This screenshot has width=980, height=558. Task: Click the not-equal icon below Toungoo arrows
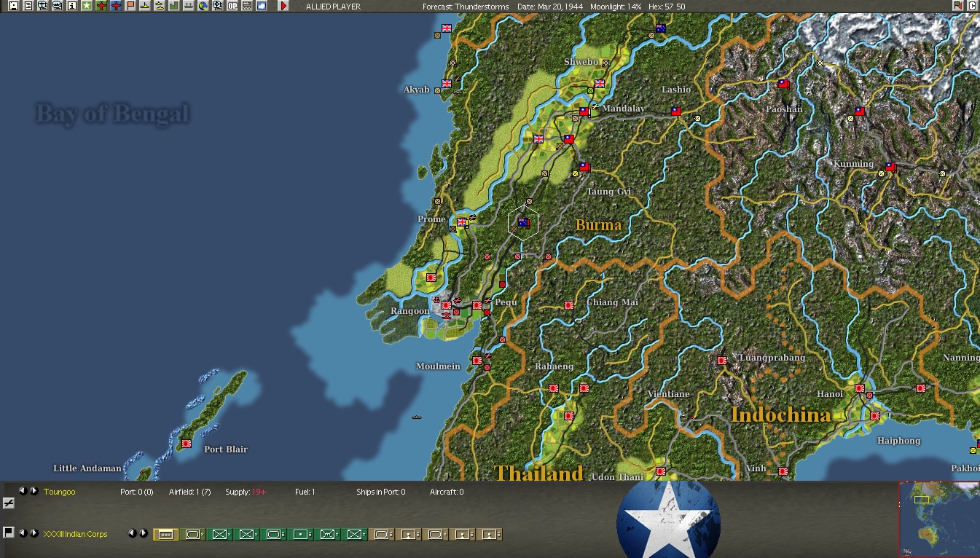[9, 503]
